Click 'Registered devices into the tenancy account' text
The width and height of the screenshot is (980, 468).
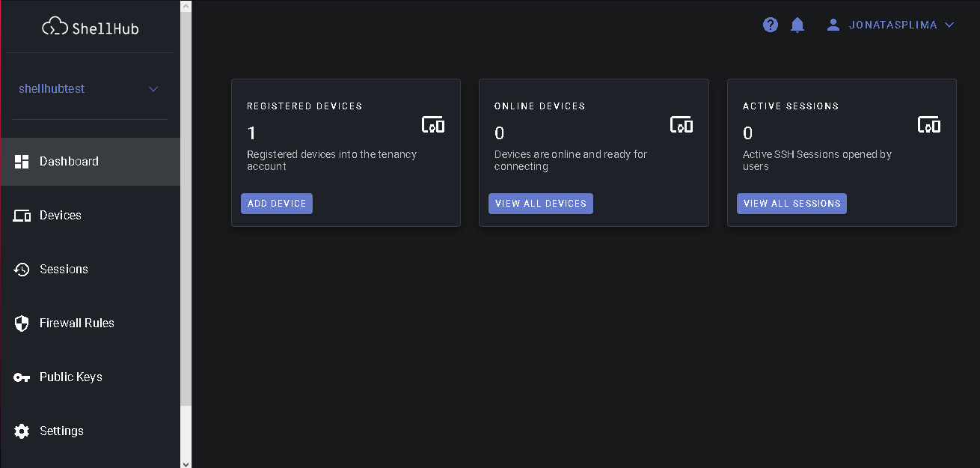click(x=331, y=160)
